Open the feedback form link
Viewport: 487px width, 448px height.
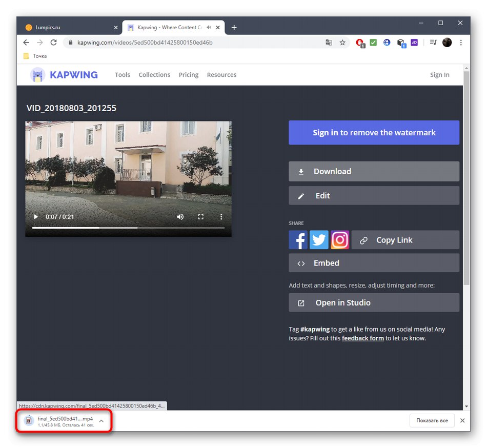(x=363, y=338)
